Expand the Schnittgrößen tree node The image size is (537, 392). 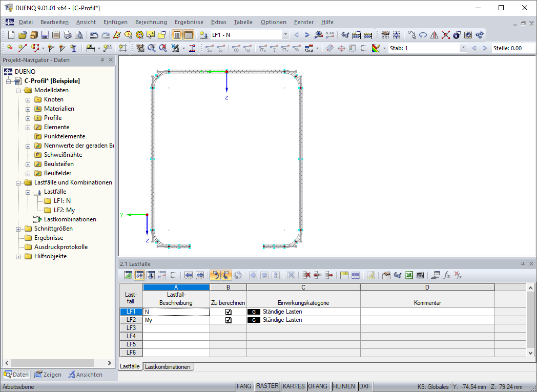[18, 230]
